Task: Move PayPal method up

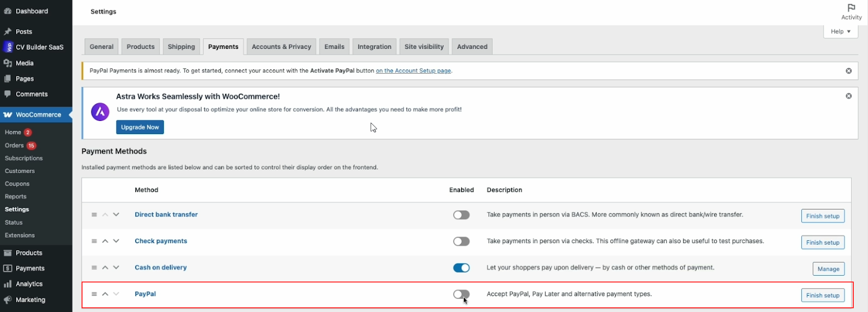Action: click(x=105, y=294)
